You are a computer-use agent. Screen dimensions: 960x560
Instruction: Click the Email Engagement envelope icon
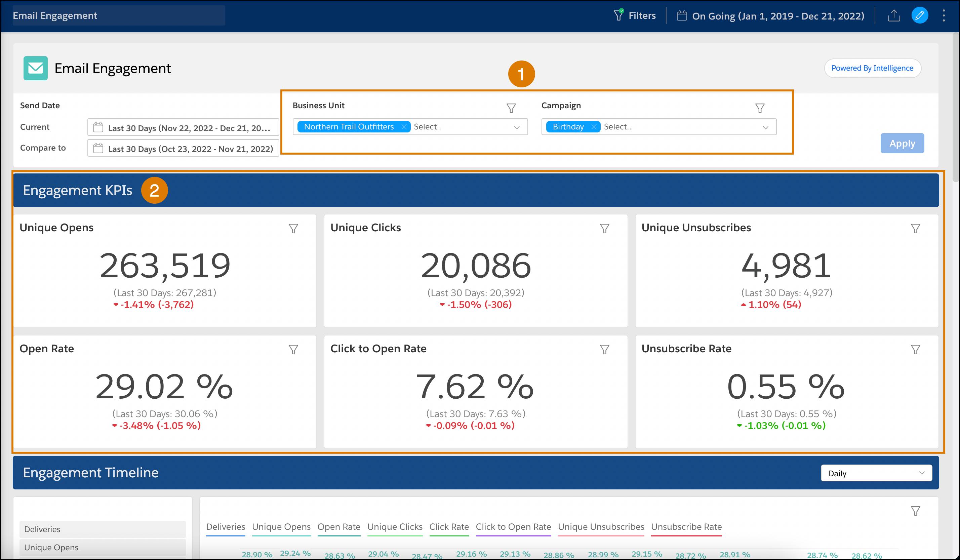point(35,67)
